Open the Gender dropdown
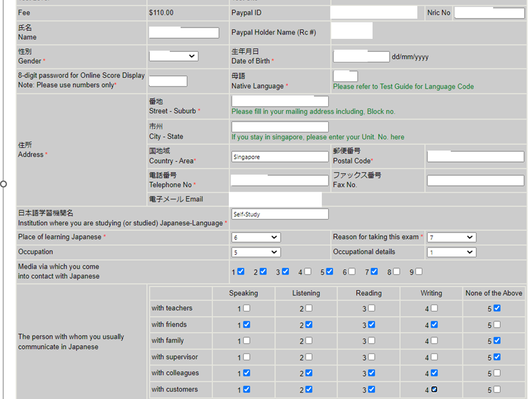Screen dimensions: 532x399 pos(174,56)
